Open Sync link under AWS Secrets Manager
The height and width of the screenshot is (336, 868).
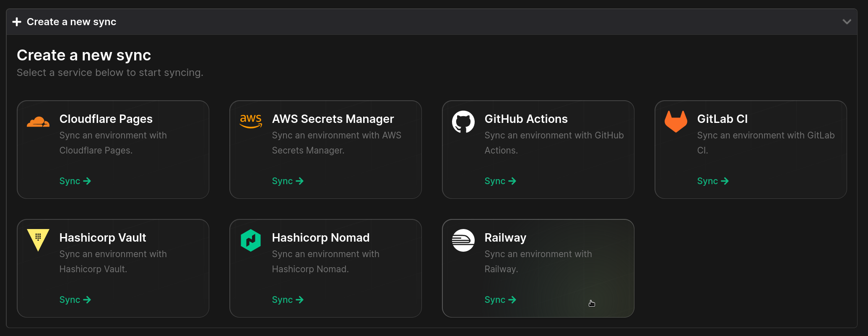(288, 181)
